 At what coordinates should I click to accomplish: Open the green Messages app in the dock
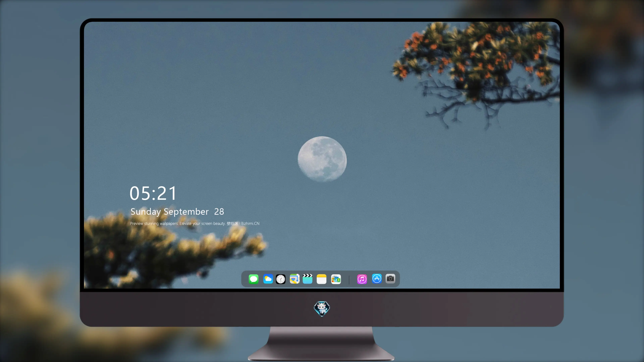point(254,279)
